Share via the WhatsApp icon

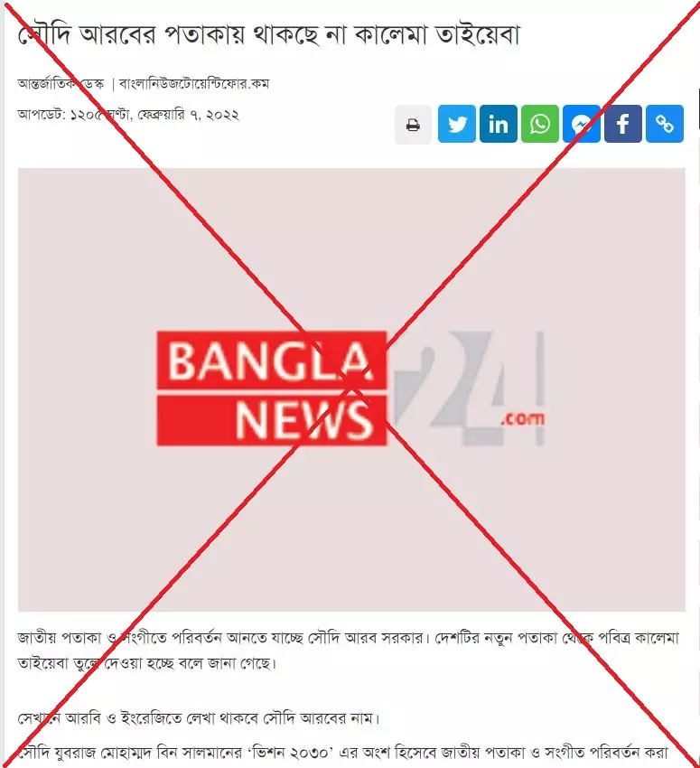(540, 124)
